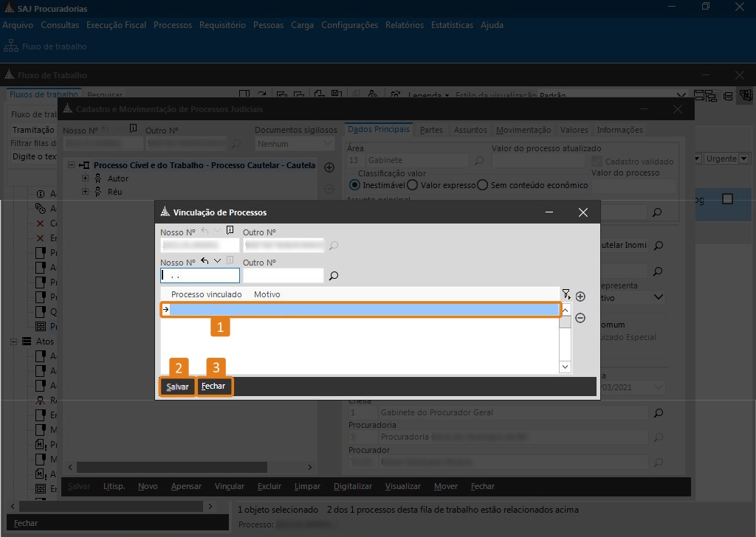
Task: Click scroll-down arrow of the linked-process grid
Action: coord(565,367)
